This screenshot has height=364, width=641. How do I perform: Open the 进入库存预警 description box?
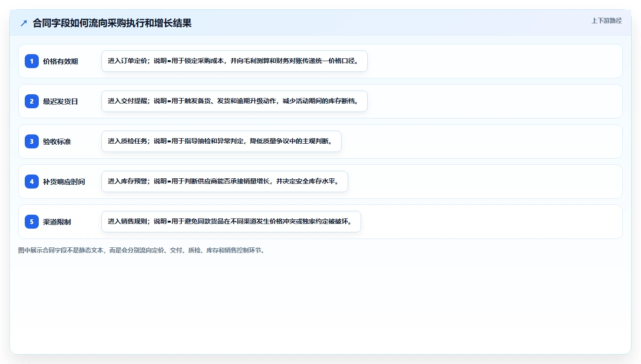(225, 182)
